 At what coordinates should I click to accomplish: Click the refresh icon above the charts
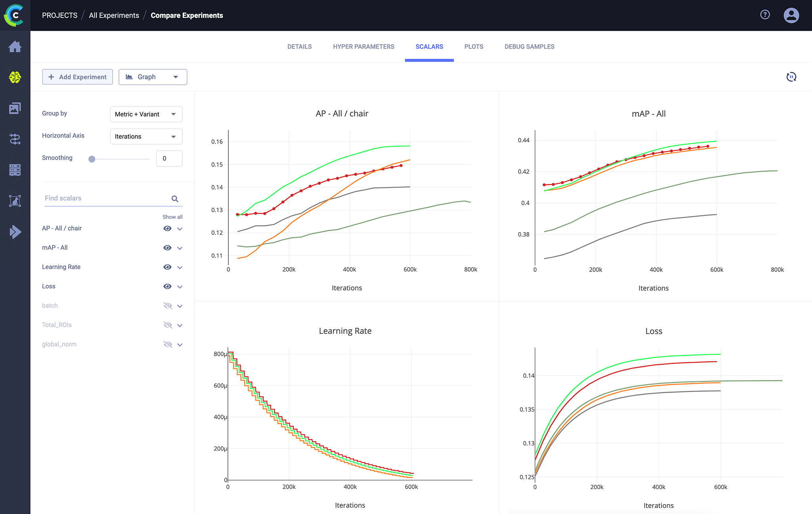coord(791,76)
